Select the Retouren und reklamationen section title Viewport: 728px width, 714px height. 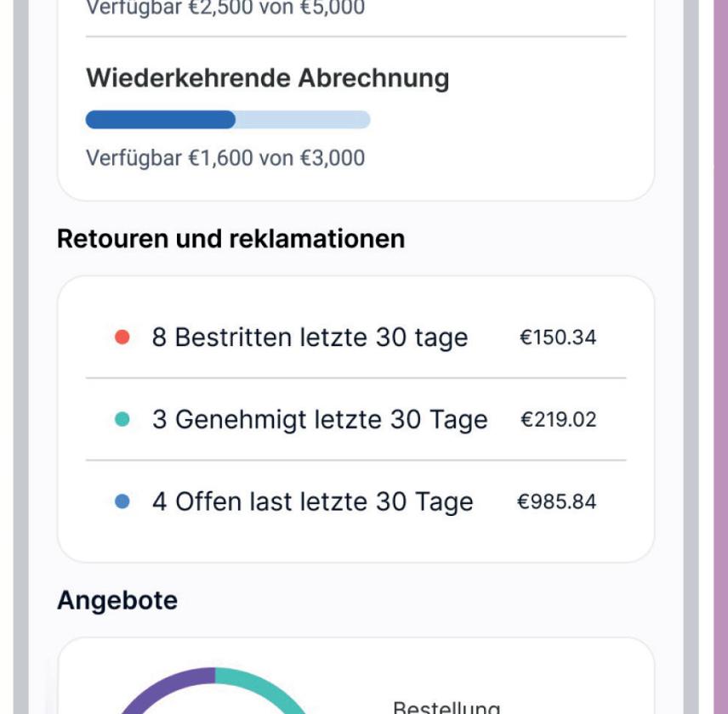coord(230,239)
